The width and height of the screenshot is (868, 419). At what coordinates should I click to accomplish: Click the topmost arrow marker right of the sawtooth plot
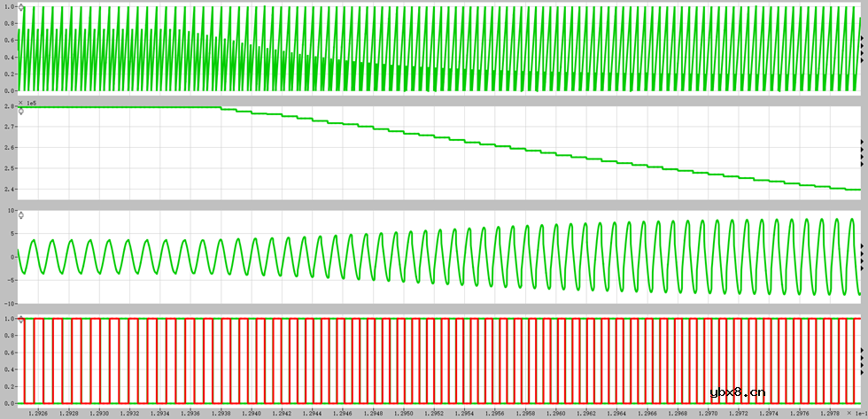click(x=862, y=39)
